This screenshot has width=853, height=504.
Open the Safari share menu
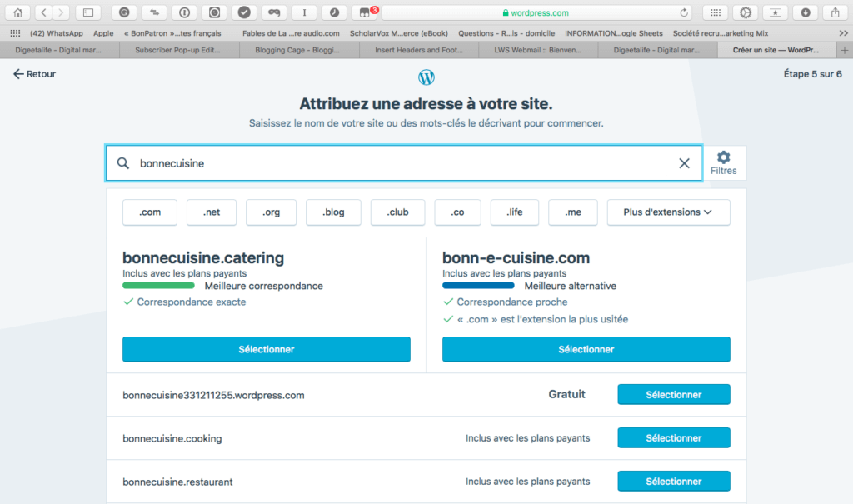point(835,12)
